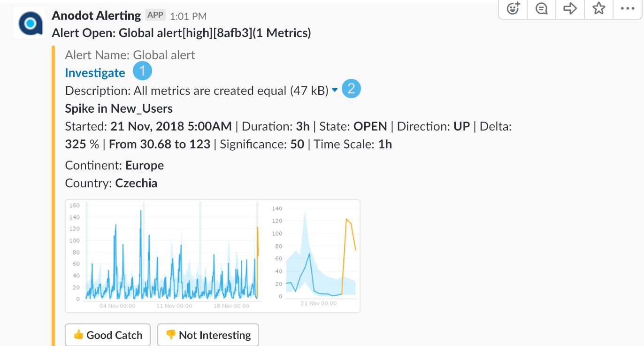Click the 'Alert Open: Global alert' title text
This screenshot has width=644, height=346.
[181, 33]
